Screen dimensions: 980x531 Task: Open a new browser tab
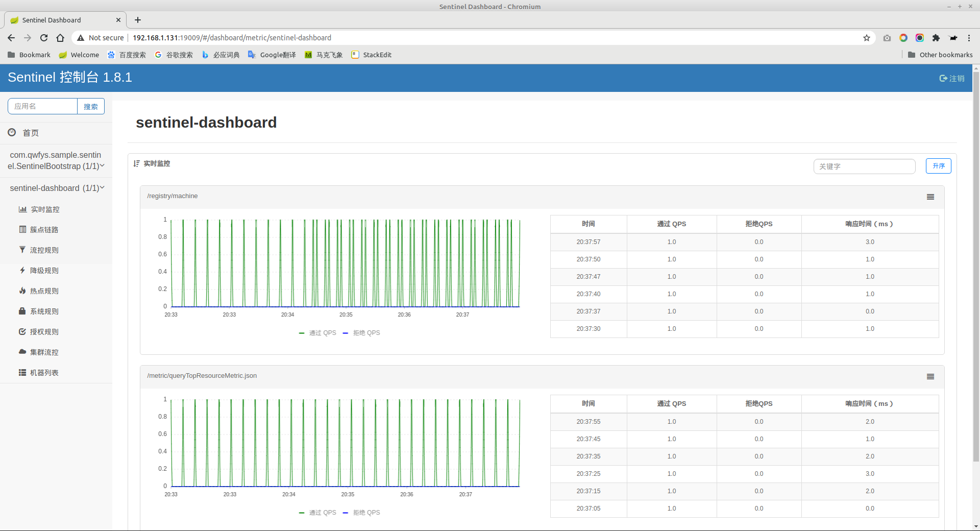pyautogui.click(x=138, y=20)
